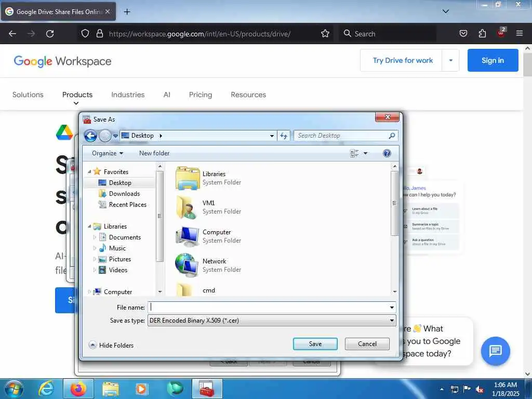Click the Google Workspace logo
Image resolution: width=532 pixels, height=399 pixels.
(x=62, y=61)
